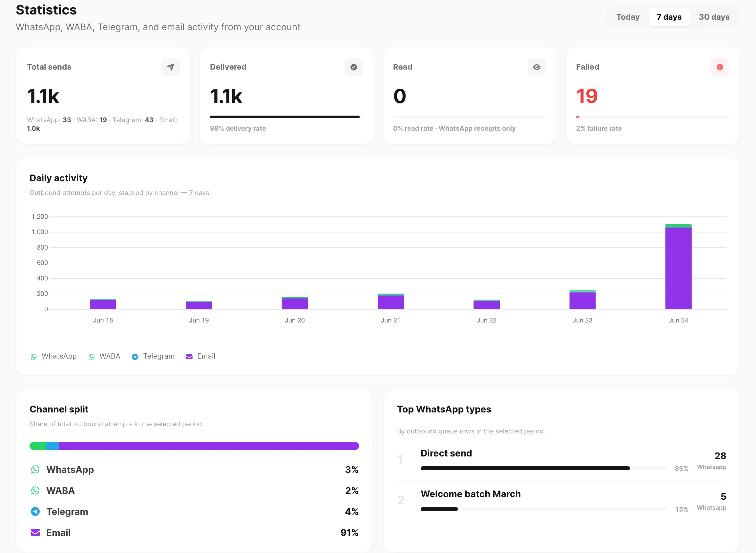This screenshot has height=553, width=756.
Task: Click the 28 count for Direct send
Action: pos(720,455)
